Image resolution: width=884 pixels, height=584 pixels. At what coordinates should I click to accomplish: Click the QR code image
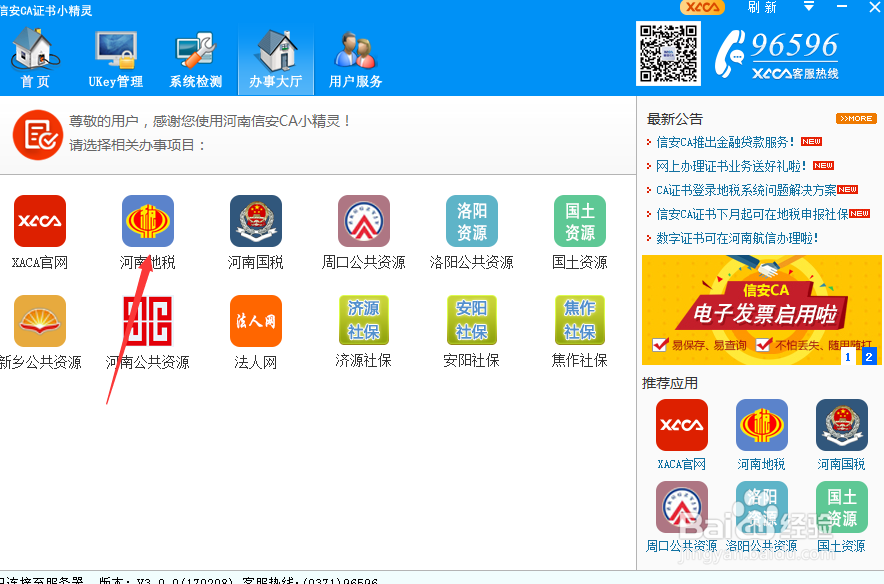click(669, 54)
